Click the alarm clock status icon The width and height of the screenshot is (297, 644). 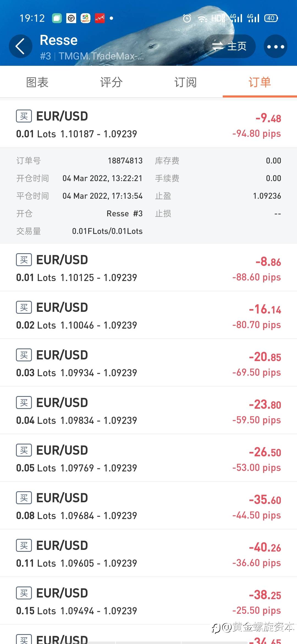click(187, 18)
